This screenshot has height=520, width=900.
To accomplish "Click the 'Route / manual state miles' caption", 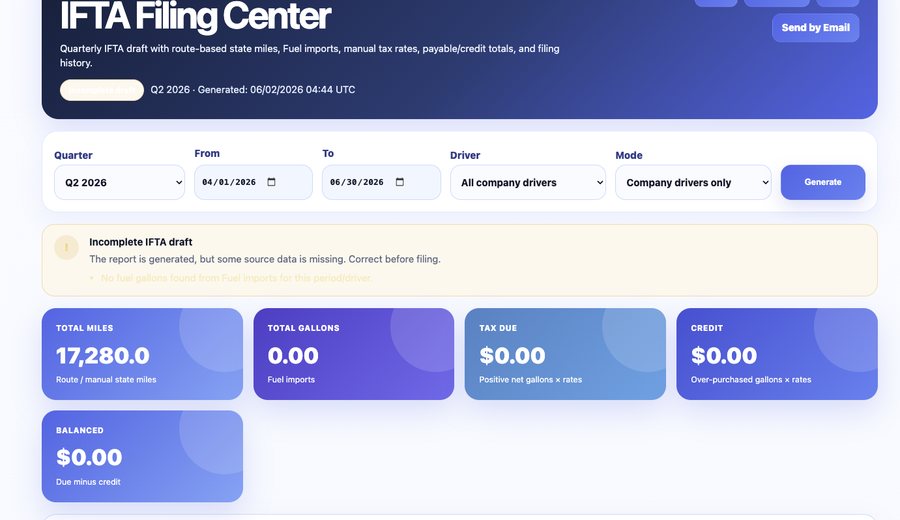I will pyautogui.click(x=106, y=379).
